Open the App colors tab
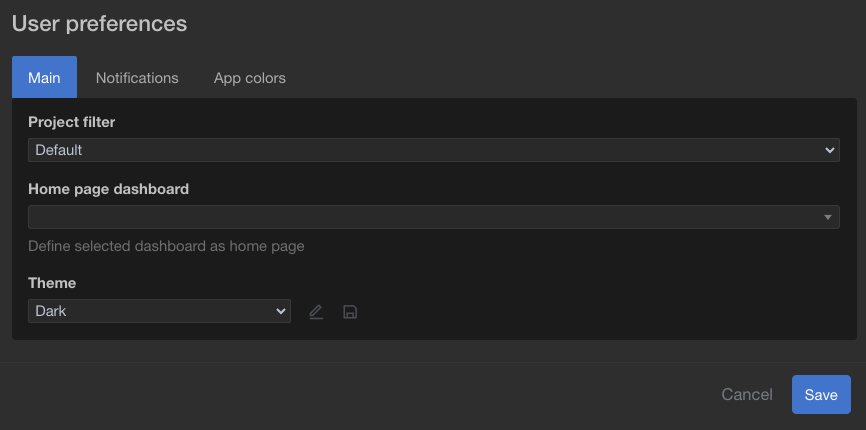The width and height of the screenshot is (866, 430). [x=250, y=78]
